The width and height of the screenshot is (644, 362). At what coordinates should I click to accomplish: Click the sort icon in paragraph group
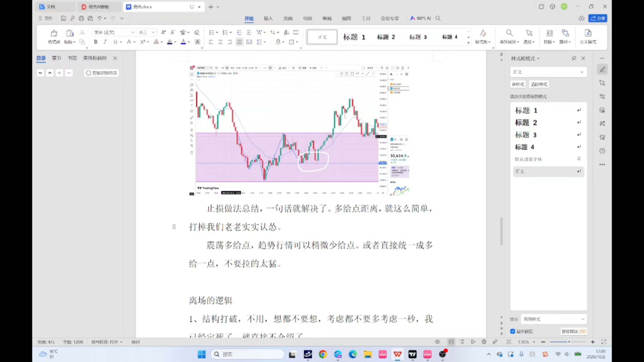(287, 32)
